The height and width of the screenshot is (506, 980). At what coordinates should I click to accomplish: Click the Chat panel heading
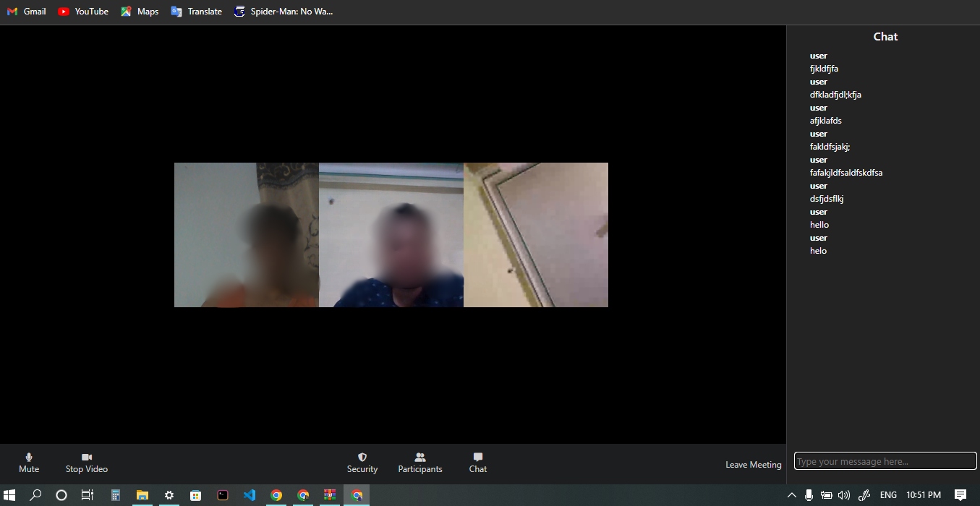pyautogui.click(x=885, y=37)
